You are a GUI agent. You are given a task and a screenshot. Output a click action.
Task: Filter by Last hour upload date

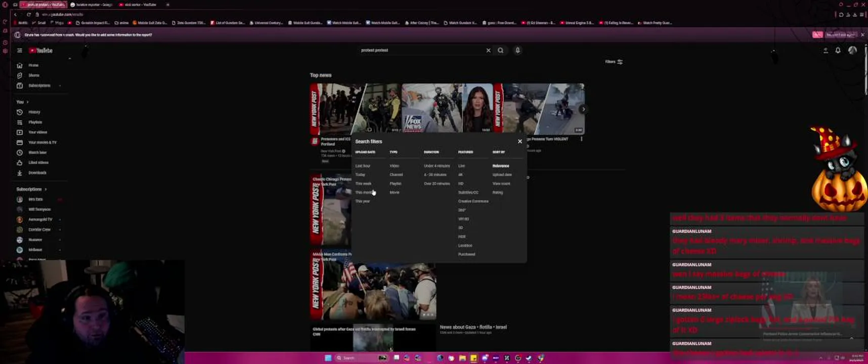363,166
